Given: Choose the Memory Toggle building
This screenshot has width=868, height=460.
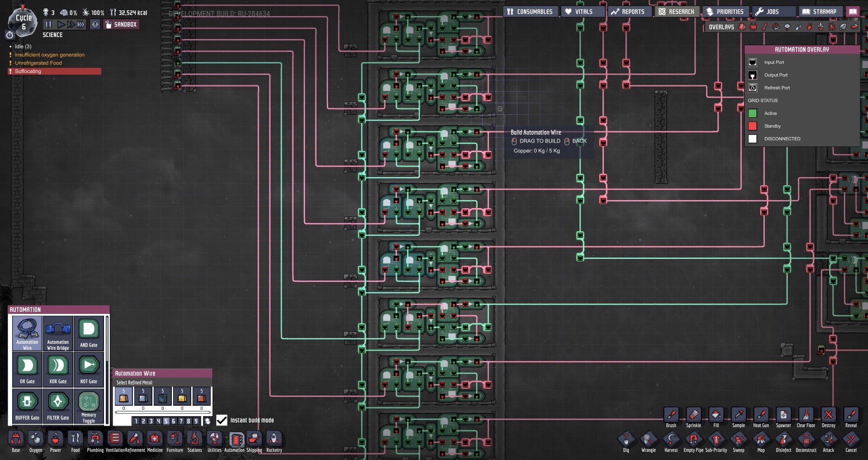Looking at the screenshot, I should click(x=89, y=406).
